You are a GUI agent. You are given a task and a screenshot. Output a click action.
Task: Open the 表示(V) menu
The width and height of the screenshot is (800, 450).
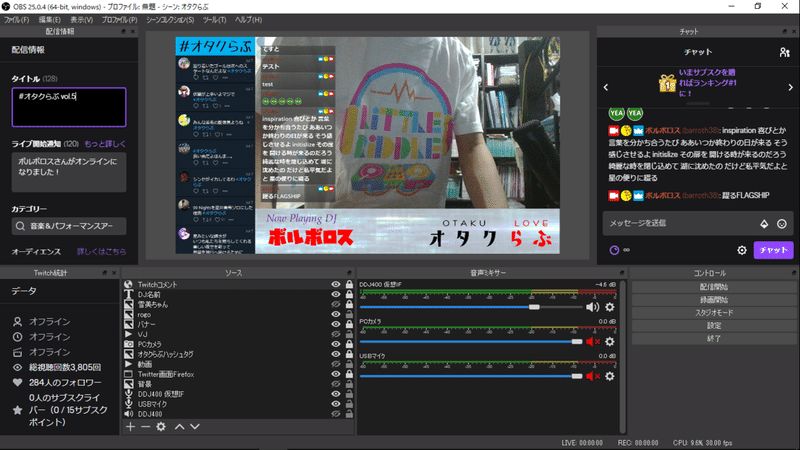click(x=82, y=20)
